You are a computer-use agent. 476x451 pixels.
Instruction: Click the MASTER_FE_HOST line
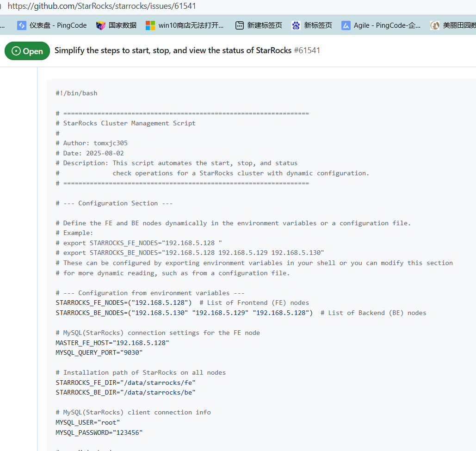pos(112,343)
